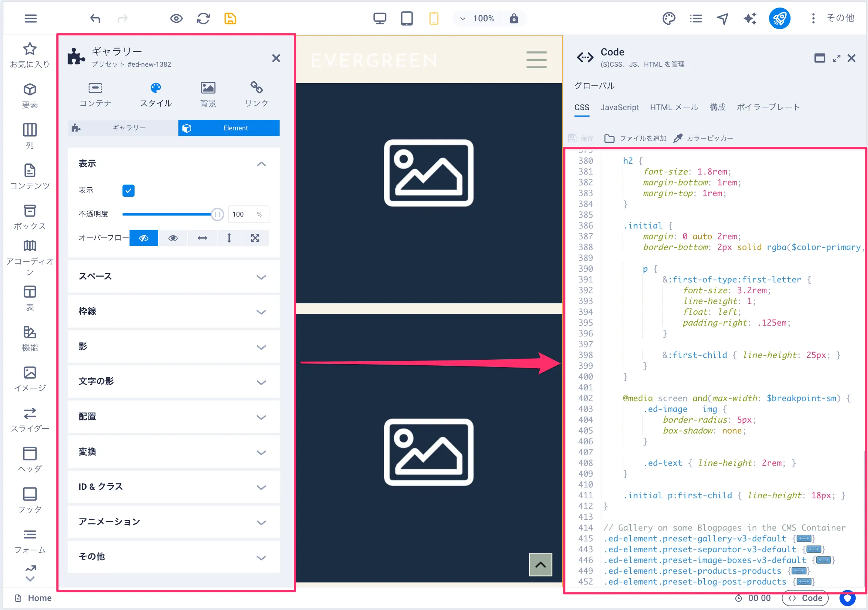Select the ヘッダ header sidebar icon
The width and height of the screenshot is (868, 610).
tap(30, 460)
